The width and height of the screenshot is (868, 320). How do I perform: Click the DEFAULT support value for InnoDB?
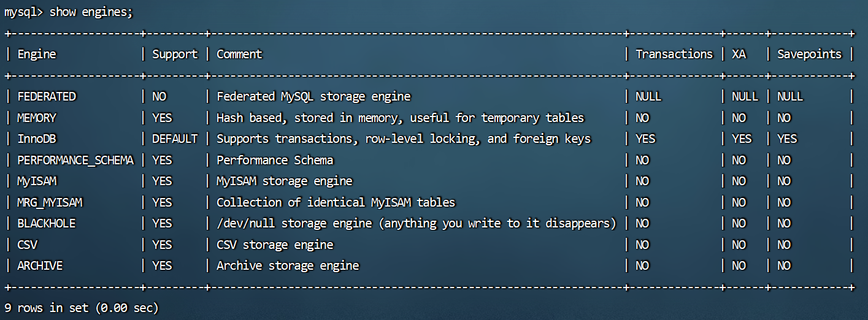[175, 139]
